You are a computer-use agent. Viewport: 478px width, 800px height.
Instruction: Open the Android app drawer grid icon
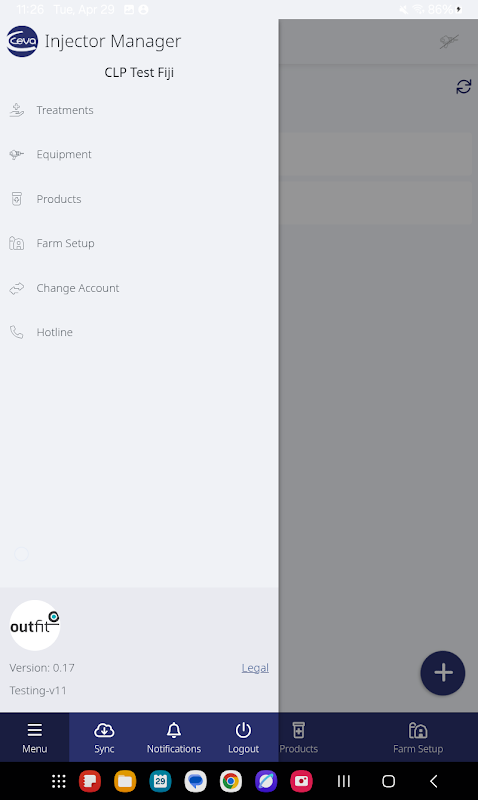(x=59, y=781)
